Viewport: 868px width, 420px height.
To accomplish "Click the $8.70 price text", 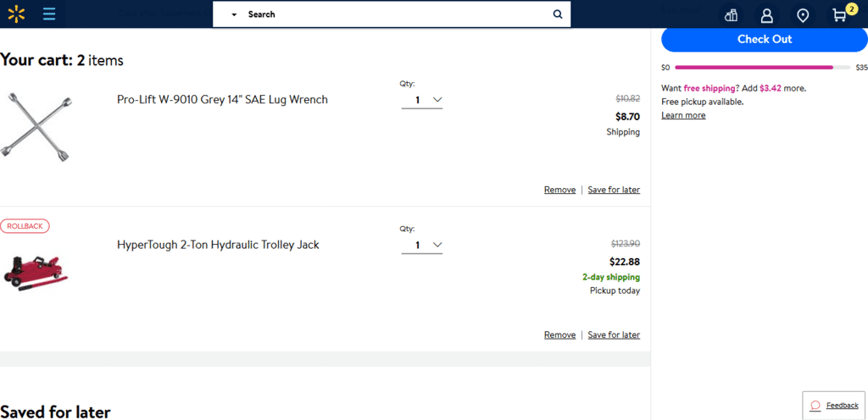I will click(628, 117).
